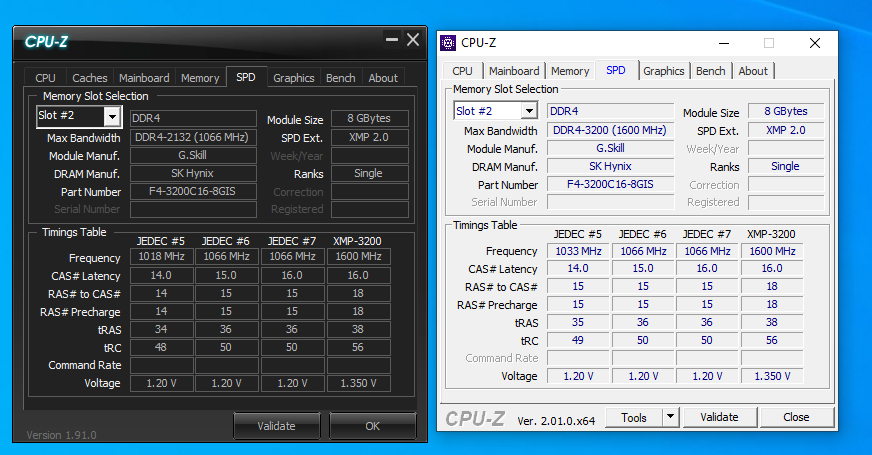The height and width of the screenshot is (455, 872).
Task: Open About tab in dark CPU-Z window
Action: coord(383,78)
